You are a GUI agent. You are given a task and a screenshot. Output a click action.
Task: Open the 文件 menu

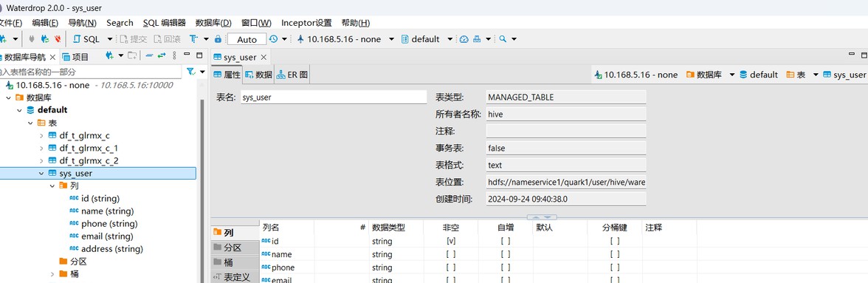point(10,23)
